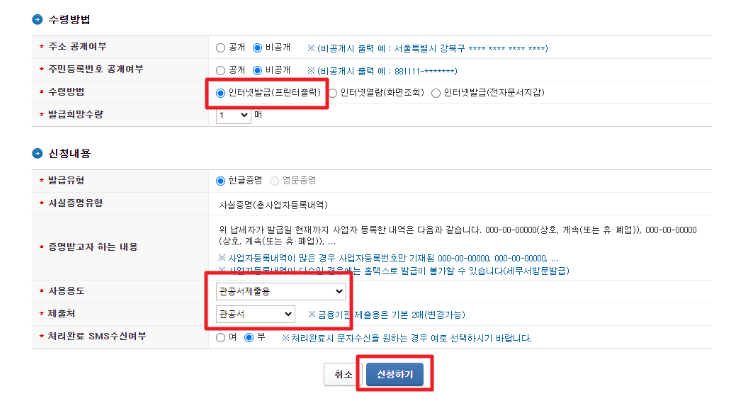Choose 인터넷열람(화면조회) radio option
Screen dimensions: 740x405
[x=333, y=93]
